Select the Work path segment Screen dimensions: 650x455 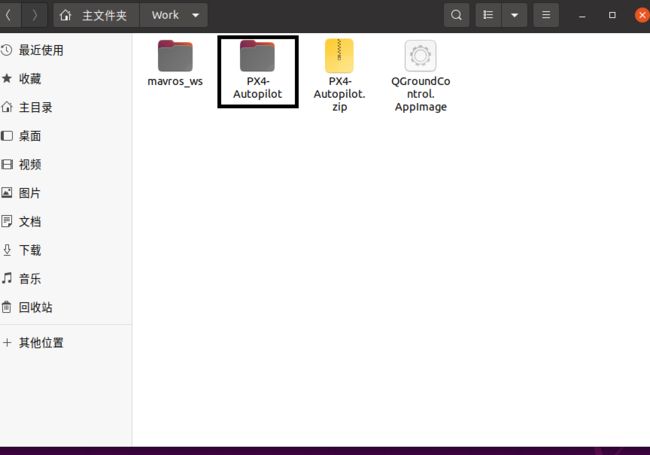point(165,15)
